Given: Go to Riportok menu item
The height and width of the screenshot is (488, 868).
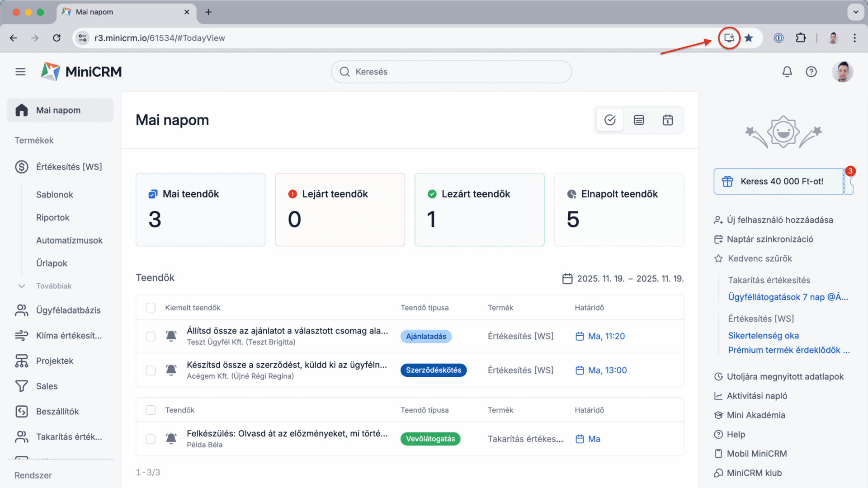Looking at the screenshot, I should pos(53,218).
